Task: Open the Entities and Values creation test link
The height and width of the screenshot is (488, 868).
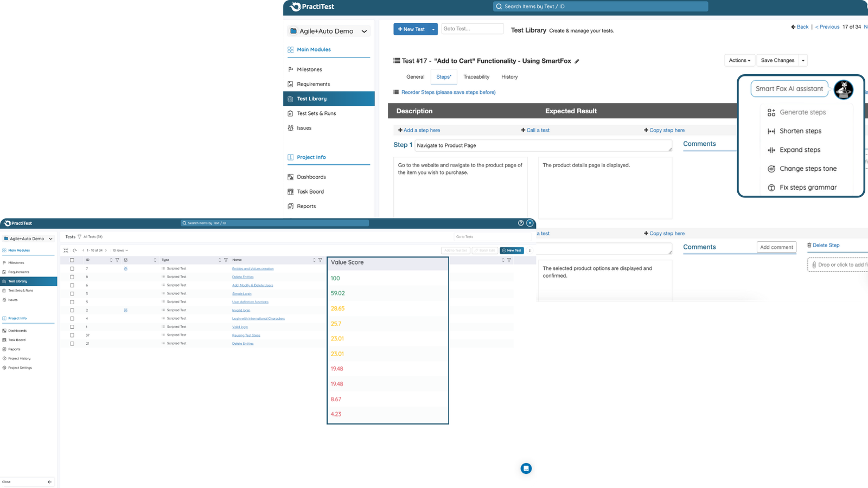Action: [x=253, y=268]
